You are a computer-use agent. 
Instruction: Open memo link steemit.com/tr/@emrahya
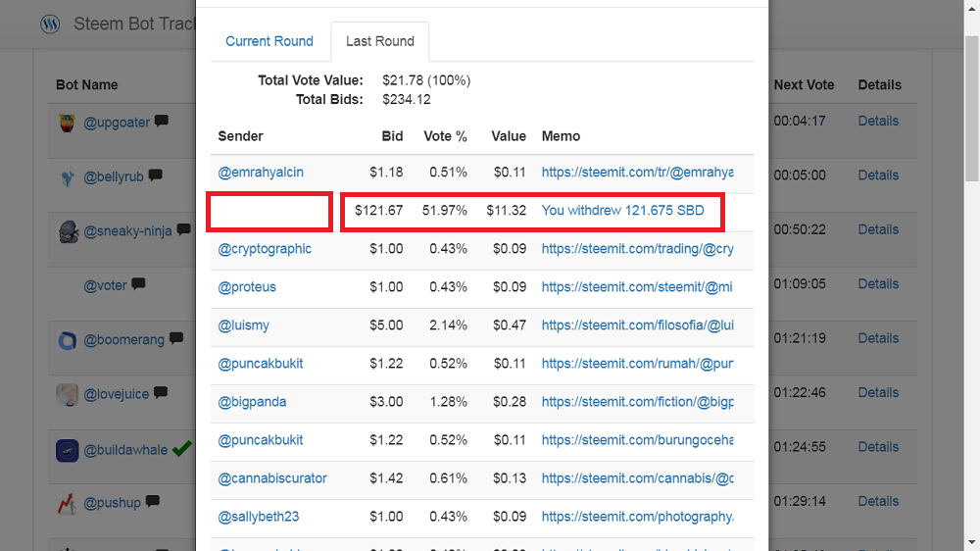click(x=638, y=172)
